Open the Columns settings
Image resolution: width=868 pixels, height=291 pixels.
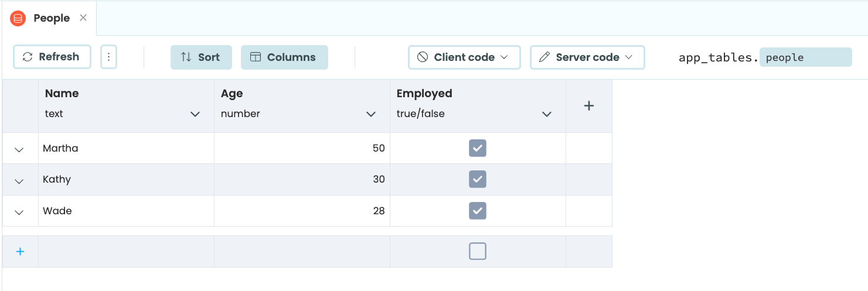coord(284,57)
